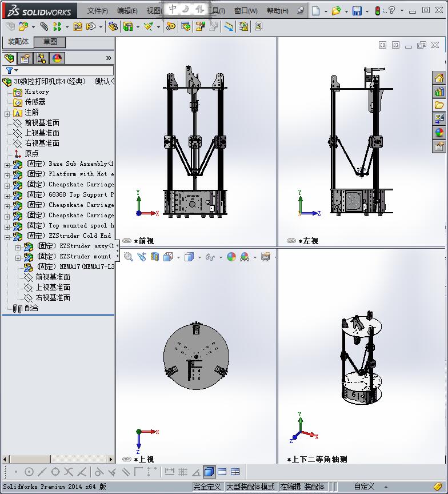Viewport: 448px width, 494px height.
Task: Open the ConfigurationManager tab
Action: [41, 58]
